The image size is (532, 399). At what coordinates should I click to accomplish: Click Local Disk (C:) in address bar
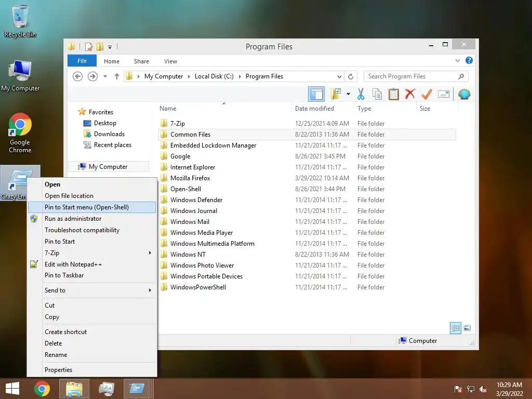[x=214, y=76]
